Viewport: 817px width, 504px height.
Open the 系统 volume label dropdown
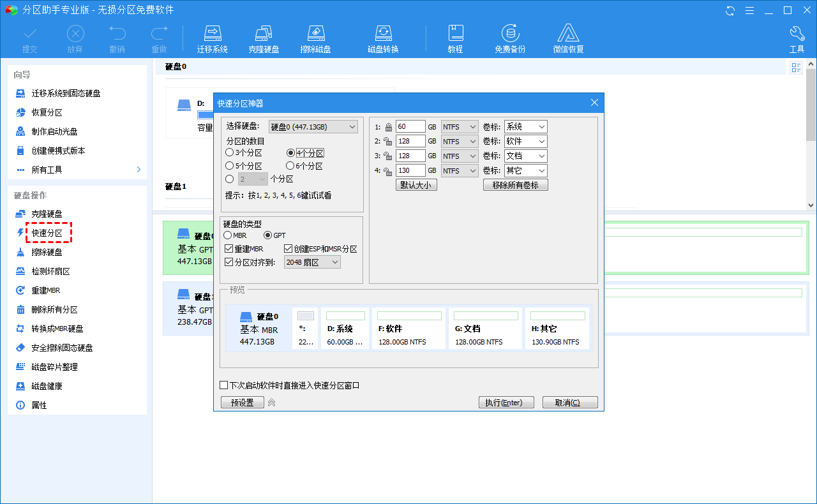point(525,127)
